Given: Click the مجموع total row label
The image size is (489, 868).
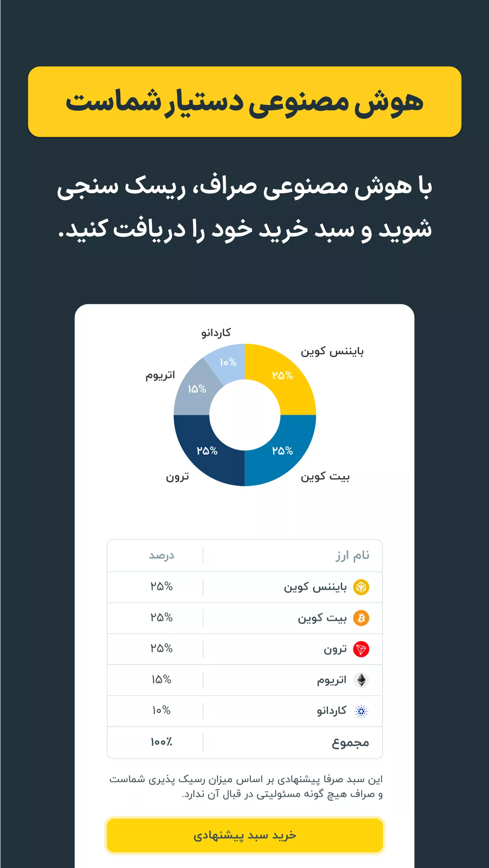Looking at the screenshot, I should (350, 743).
